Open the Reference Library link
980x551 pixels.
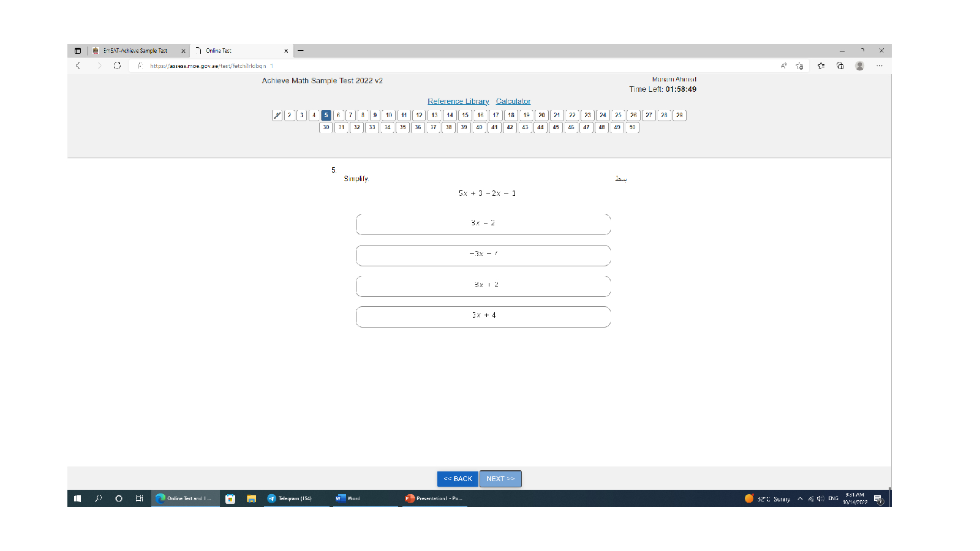pos(458,101)
